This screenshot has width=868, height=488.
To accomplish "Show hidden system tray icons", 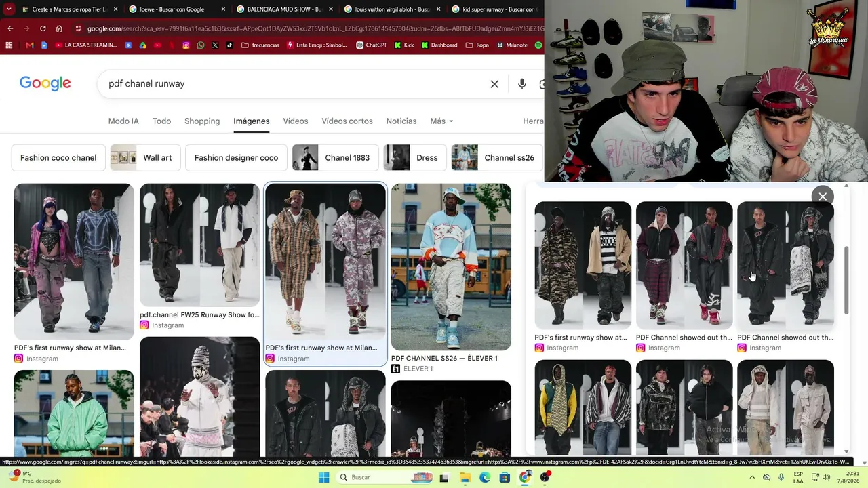I will (751, 477).
